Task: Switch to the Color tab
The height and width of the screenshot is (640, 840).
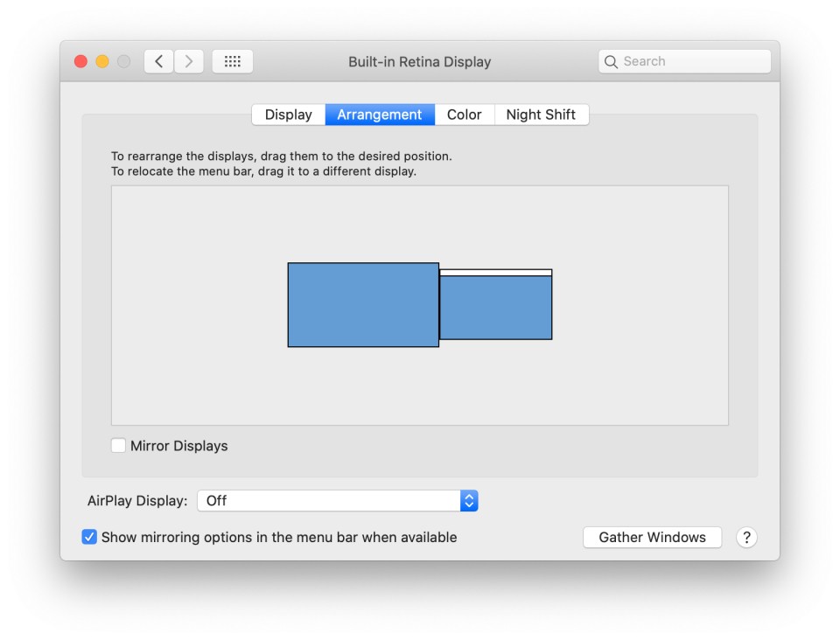Action: tap(464, 115)
